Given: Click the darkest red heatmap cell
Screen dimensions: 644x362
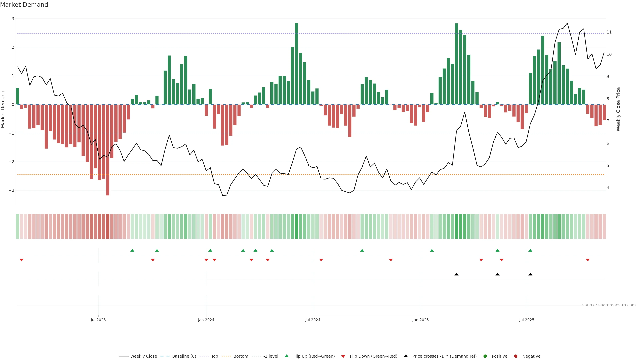Looking at the screenshot, I should point(108,226).
